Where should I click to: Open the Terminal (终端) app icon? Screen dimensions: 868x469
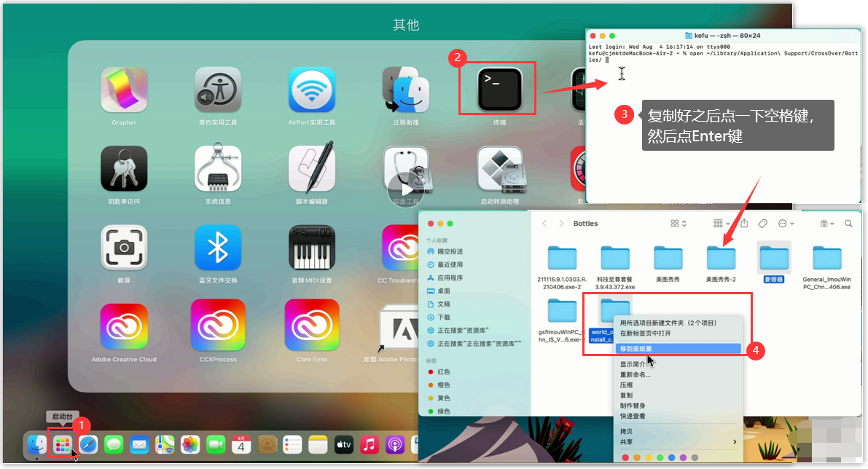499,90
